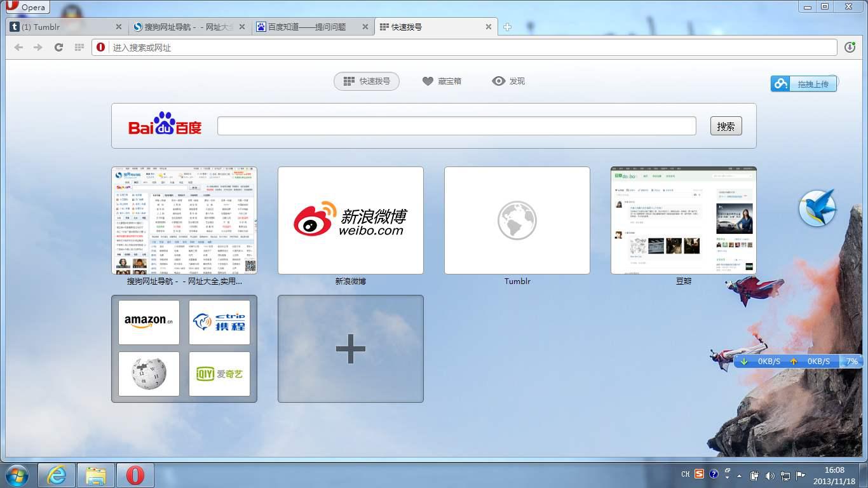Open the Action Center flag icon
Image resolution: width=868 pixels, height=488 pixels.
click(x=801, y=475)
